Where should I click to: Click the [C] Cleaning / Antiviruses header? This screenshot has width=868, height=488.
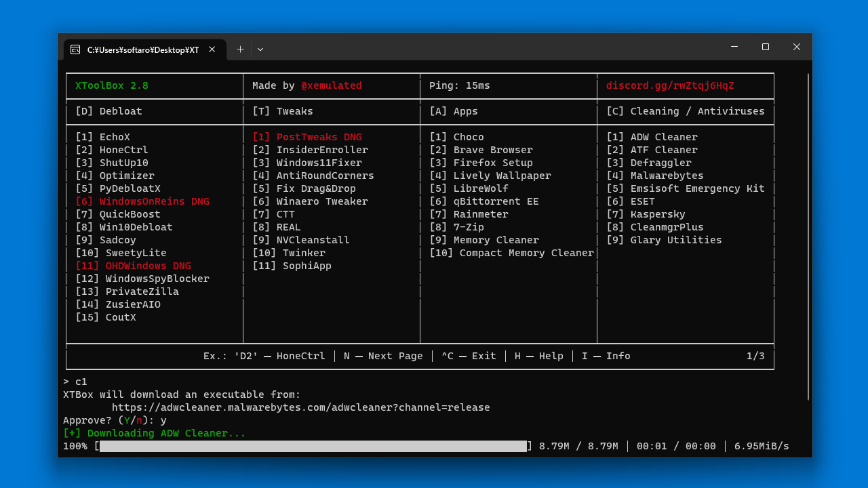[x=686, y=111]
